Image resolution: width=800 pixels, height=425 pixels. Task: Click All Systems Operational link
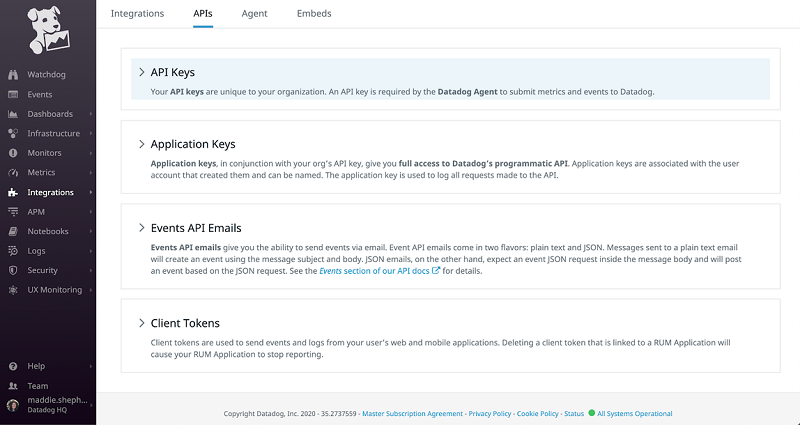pos(635,414)
